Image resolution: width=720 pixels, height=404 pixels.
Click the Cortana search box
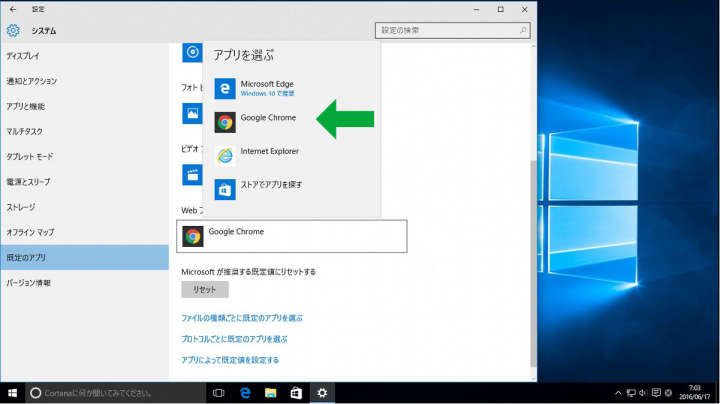(115, 393)
